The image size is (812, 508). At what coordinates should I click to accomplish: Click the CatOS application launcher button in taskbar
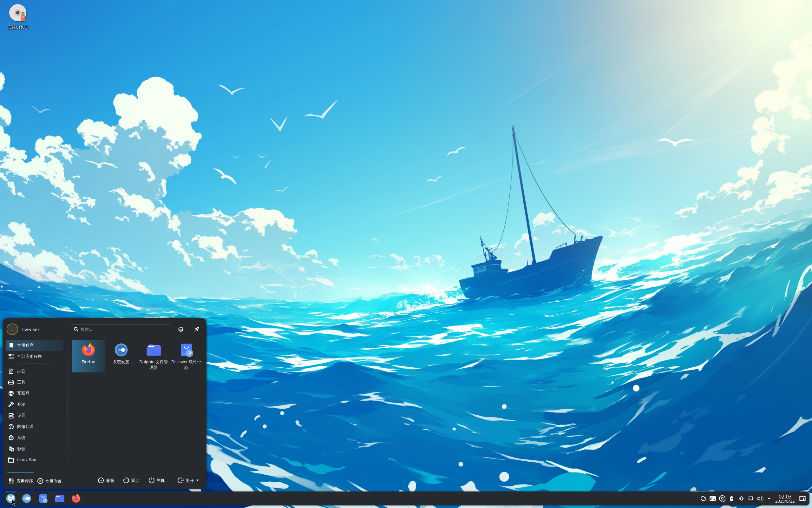(x=11, y=498)
